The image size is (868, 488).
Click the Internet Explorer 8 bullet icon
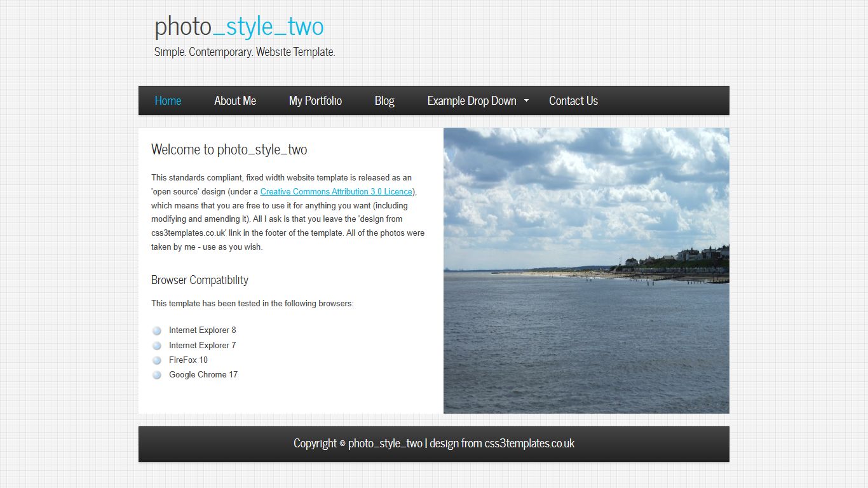point(157,330)
